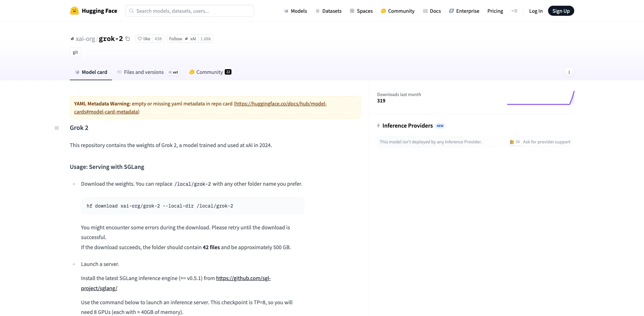
Task: Click the Enterprise icon in navigation
Action: (x=451, y=11)
